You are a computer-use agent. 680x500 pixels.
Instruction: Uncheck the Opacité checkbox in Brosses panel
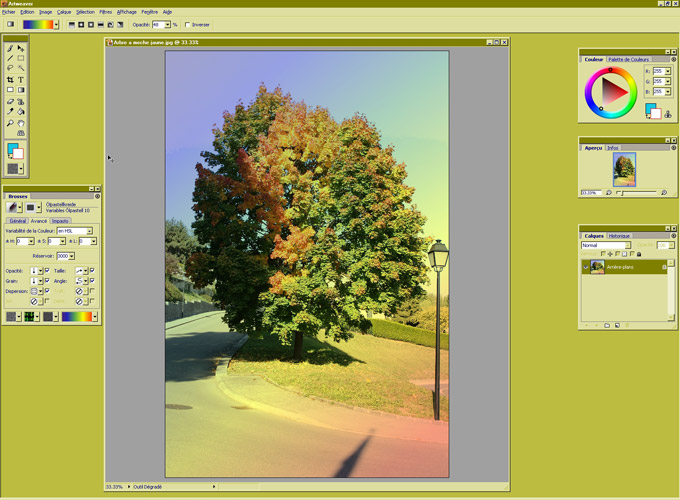click(x=47, y=270)
